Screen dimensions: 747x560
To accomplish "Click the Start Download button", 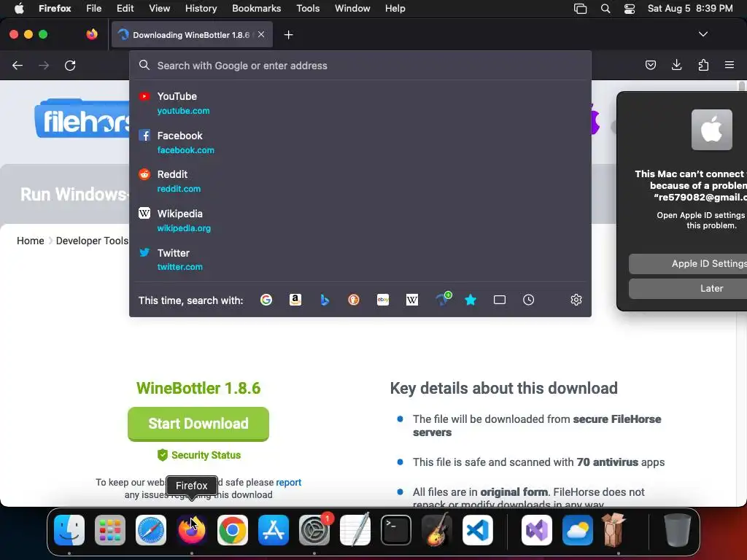I will pyautogui.click(x=198, y=424).
